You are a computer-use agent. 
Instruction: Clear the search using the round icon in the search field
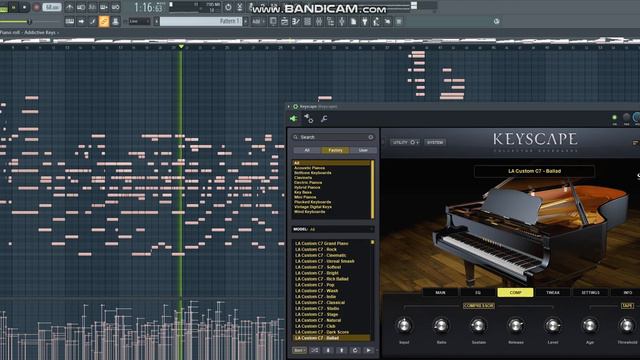[371, 137]
